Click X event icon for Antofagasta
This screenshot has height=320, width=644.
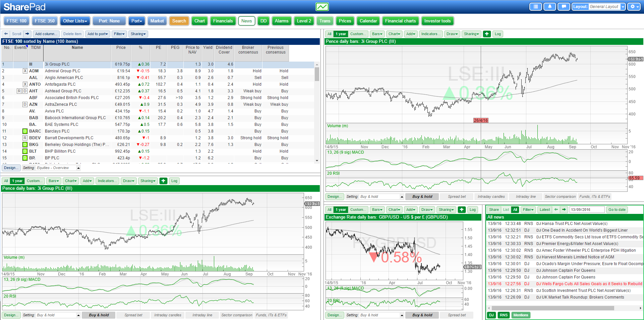pos(25,84)
